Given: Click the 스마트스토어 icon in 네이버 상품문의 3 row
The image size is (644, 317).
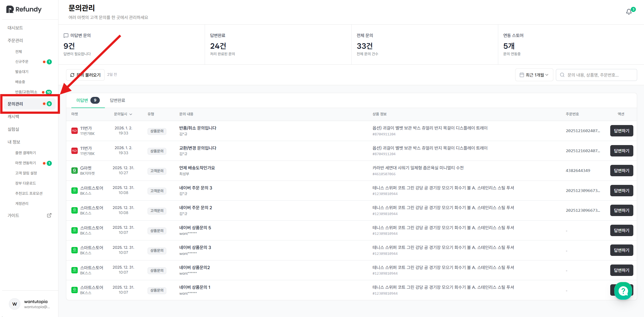Looking at the screenshot, I should 74,250.
